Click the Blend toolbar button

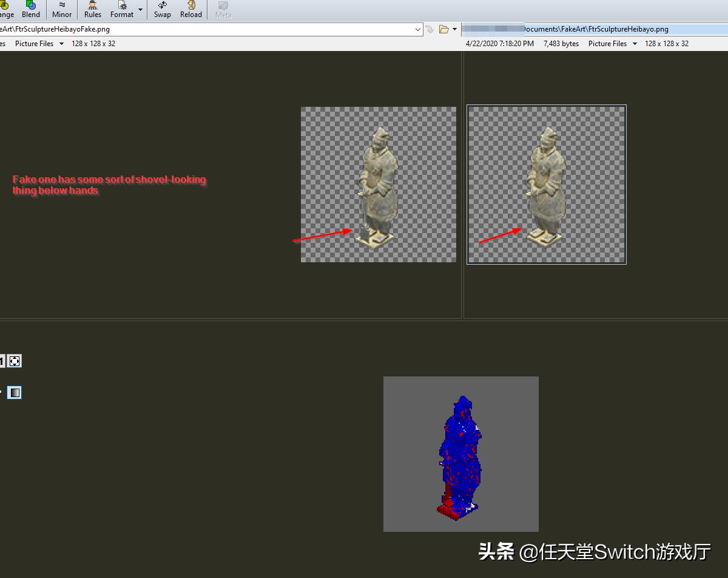pyautogui.click(x=30, y=10)
